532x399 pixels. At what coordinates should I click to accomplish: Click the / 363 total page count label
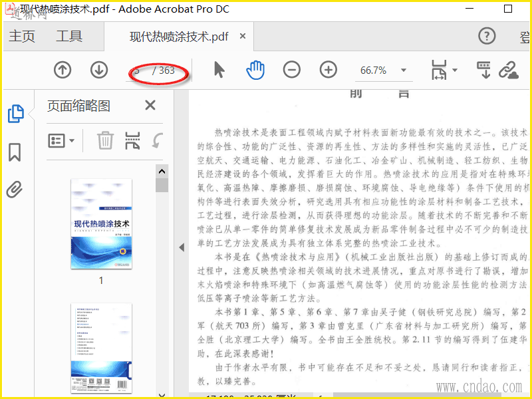(163, 70)
